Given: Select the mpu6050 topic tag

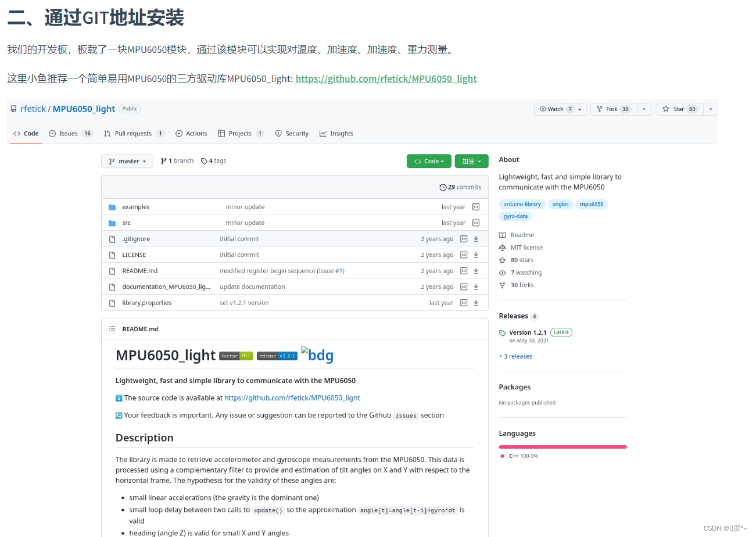Looking at the screenshot, I should pos(592,204).
